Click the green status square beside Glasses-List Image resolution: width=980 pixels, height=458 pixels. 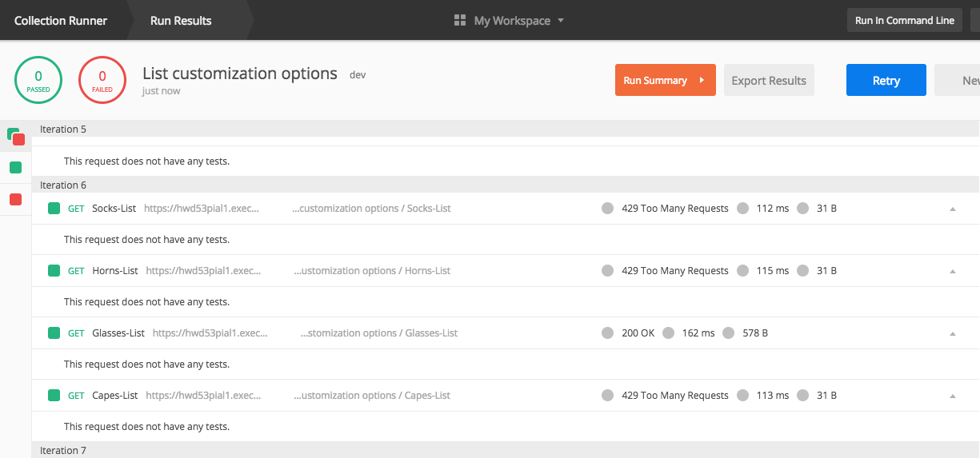[54, 333]
